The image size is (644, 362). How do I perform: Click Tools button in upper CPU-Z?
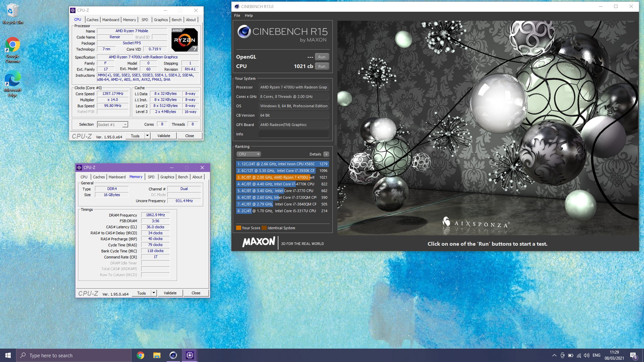pyautogui.click(x=135, y=136)
